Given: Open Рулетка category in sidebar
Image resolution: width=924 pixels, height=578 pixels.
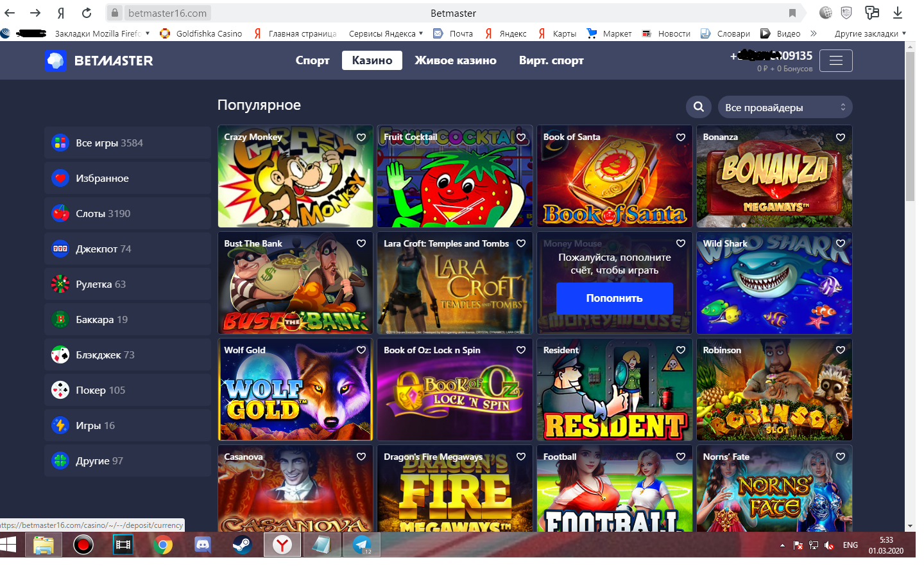Looking at the screenshot, I should pyautogui.click(x=128, y=284).
